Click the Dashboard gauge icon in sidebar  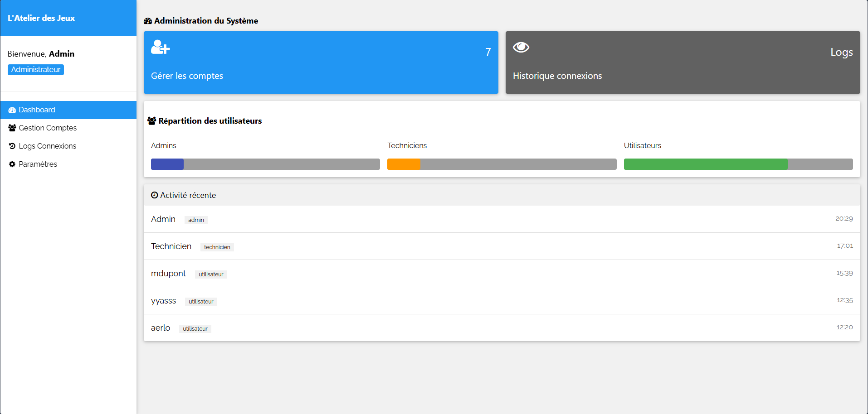12,110
